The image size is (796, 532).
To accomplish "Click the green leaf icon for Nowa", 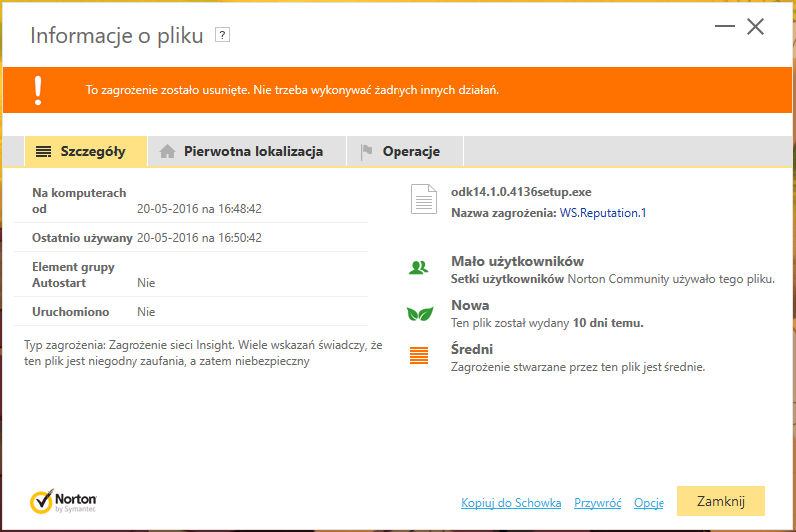I will tap(420, 313).
